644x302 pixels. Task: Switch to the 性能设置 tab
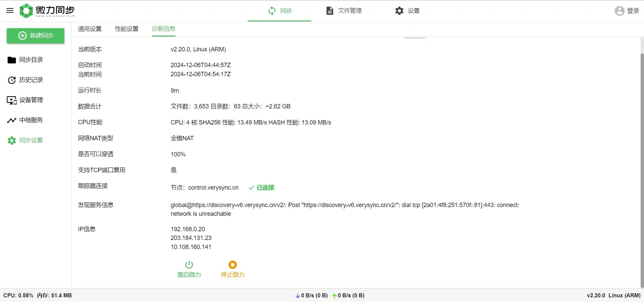point(126,29)
